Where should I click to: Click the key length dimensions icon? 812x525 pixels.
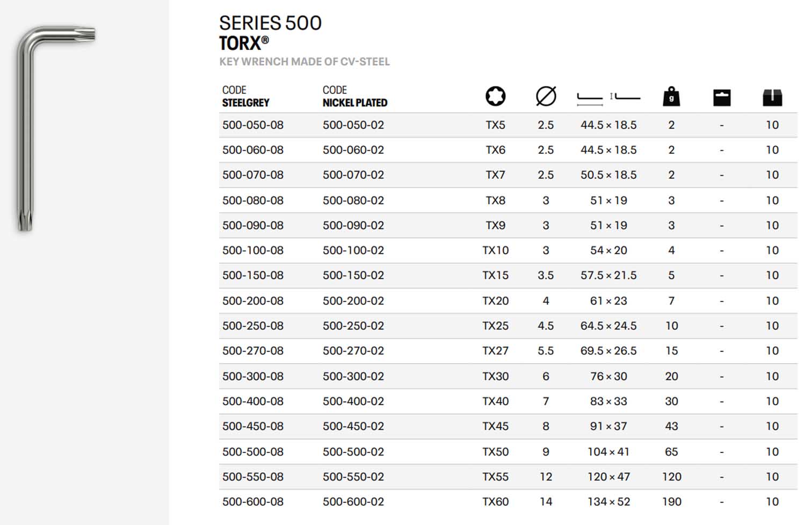(608, 97)
